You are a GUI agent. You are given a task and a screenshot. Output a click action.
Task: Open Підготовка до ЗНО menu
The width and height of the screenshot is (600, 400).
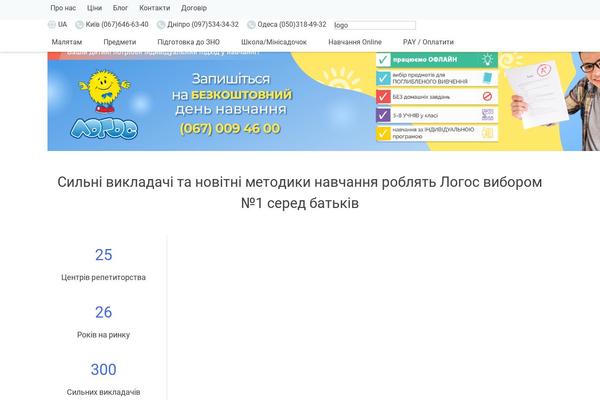[189, 42]
